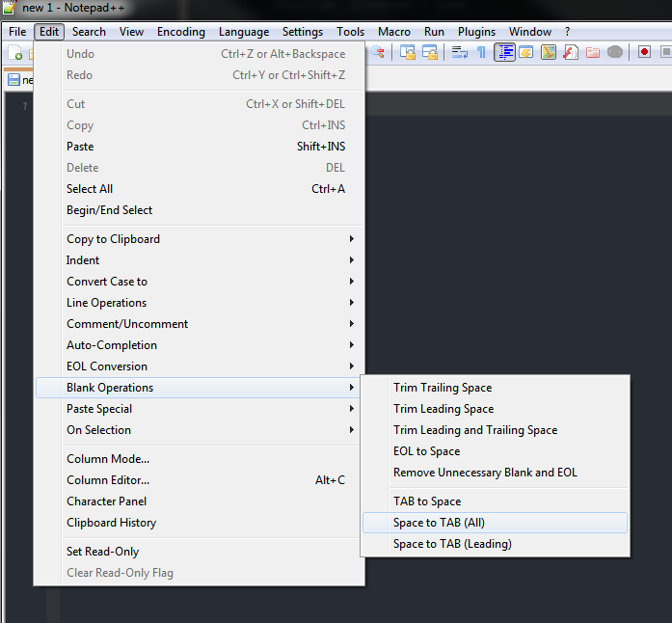Expand the Convert Case to submenu
This screenshot has height=623, width=672.
[200, 282]
